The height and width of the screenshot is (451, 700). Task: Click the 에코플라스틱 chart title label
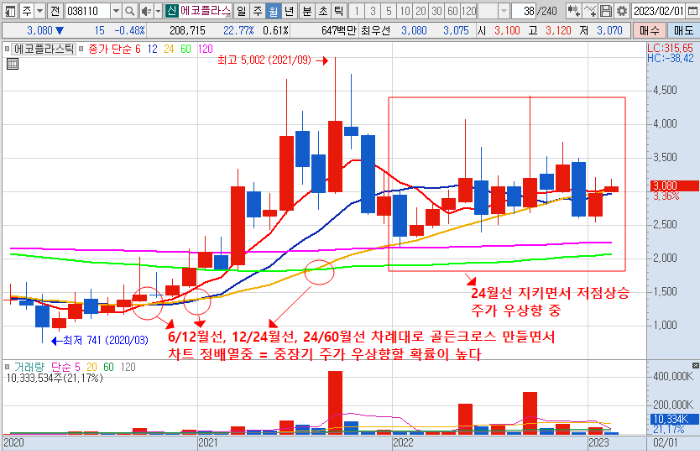click(44, 49)
